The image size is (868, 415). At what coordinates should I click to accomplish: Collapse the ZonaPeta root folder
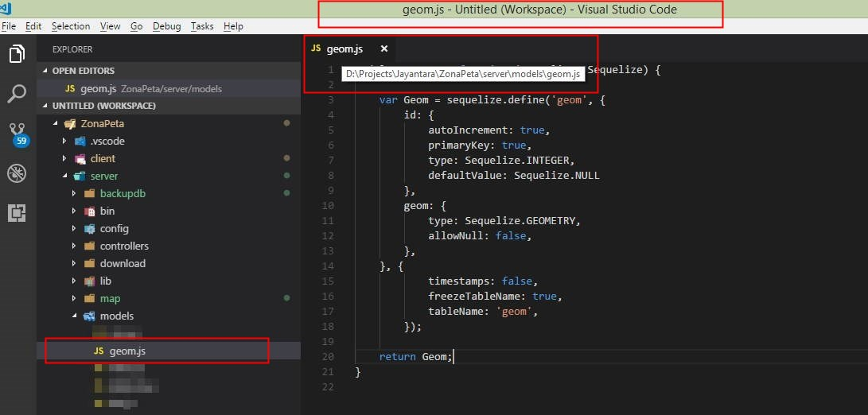pos(56,123)
